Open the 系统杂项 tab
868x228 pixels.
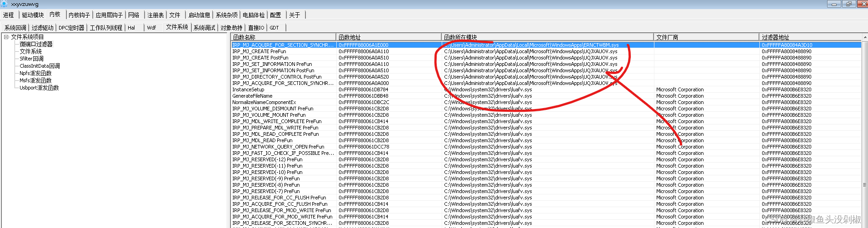coord(226,15)
